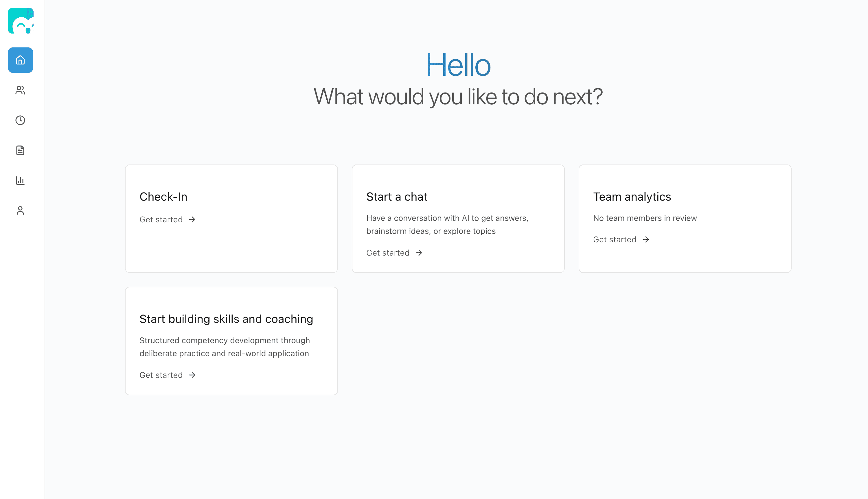
Task: Open the History clock icon in sidebar
Action: coord(20,120)
